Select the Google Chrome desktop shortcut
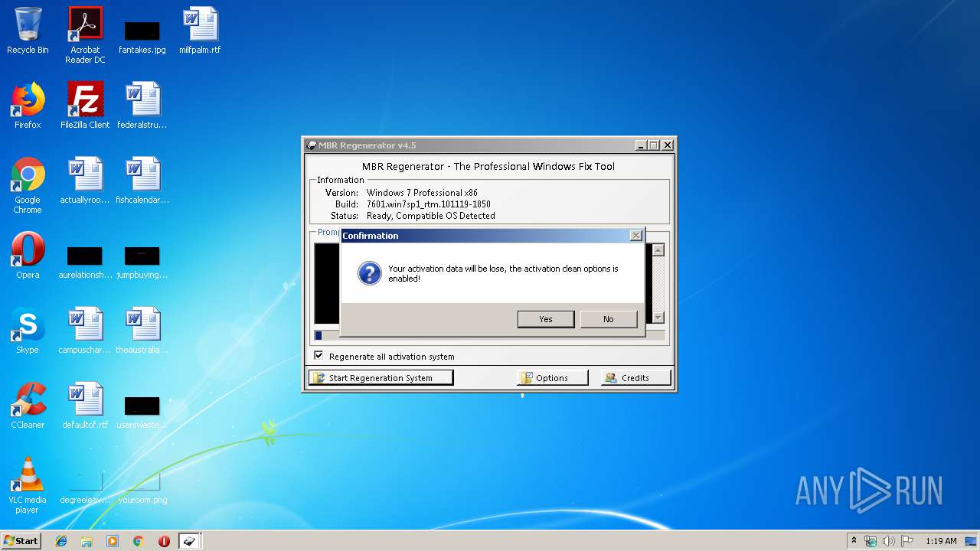The image size is (980, 551). 28,185
